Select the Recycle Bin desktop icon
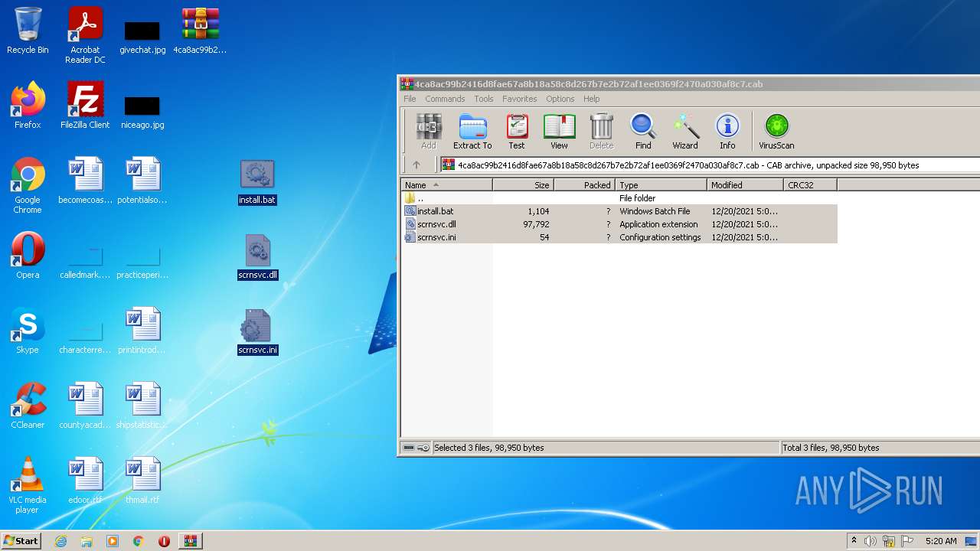This screenshot has width=980, height=551. point(28,31)
